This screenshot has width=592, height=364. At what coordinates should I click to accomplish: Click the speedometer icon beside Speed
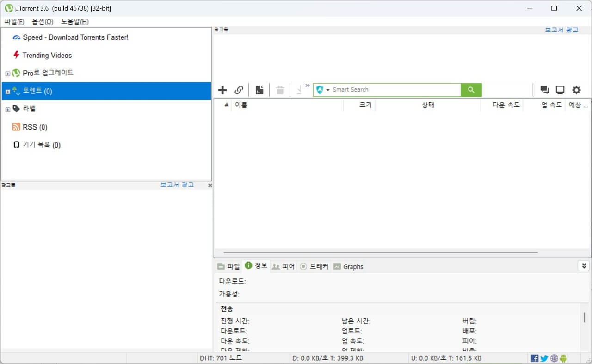pos(16,37)
